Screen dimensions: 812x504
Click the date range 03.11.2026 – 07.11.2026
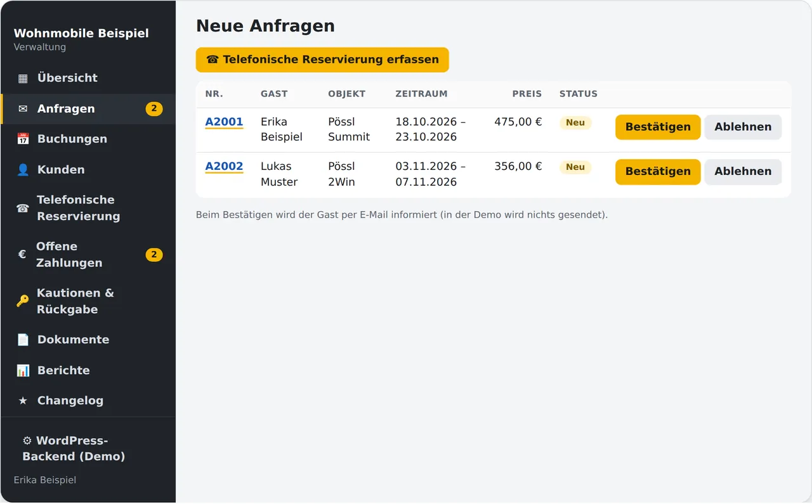tap(431, 174)
